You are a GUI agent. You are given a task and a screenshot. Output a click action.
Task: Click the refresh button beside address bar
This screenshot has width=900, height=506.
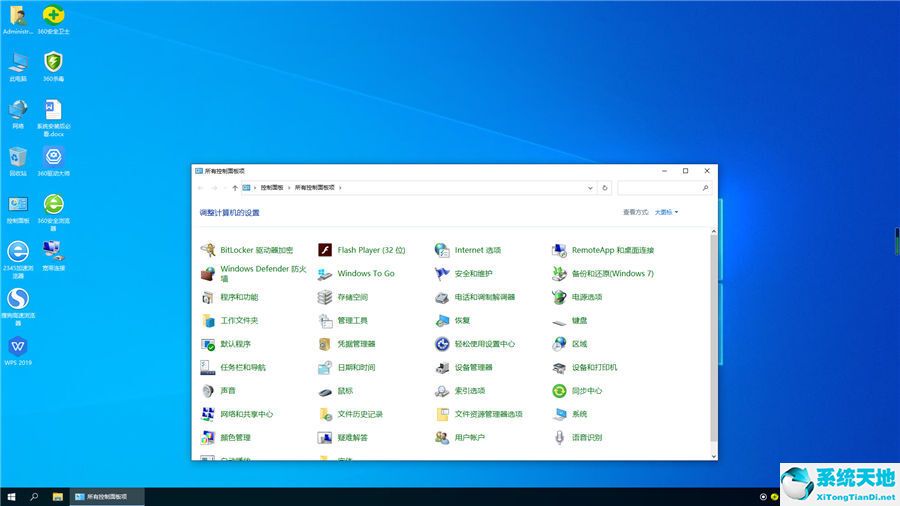pos(605,187)
